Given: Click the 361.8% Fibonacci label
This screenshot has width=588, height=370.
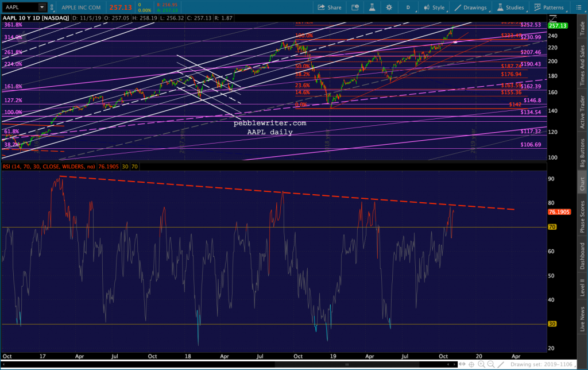Looking at the screenshot, I should [13, 25].
